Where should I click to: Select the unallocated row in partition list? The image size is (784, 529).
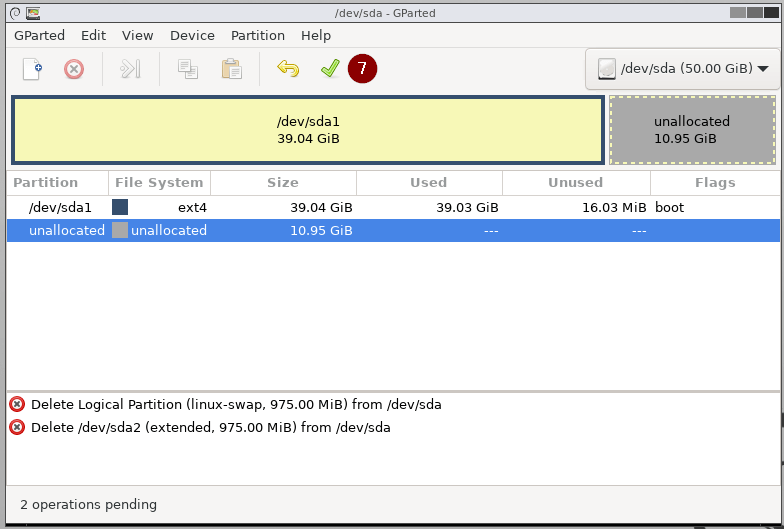point(393,230)
